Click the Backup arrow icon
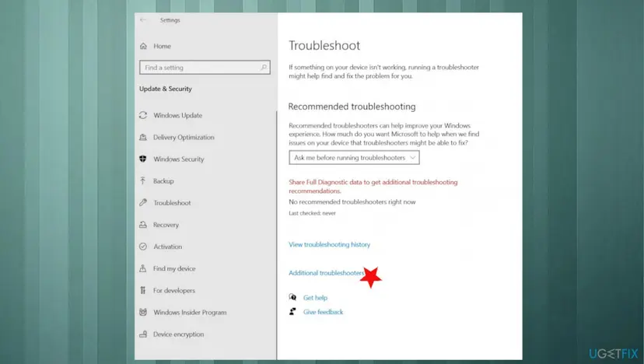This screenshot has height=364, width=644. (x=143, y=180)
